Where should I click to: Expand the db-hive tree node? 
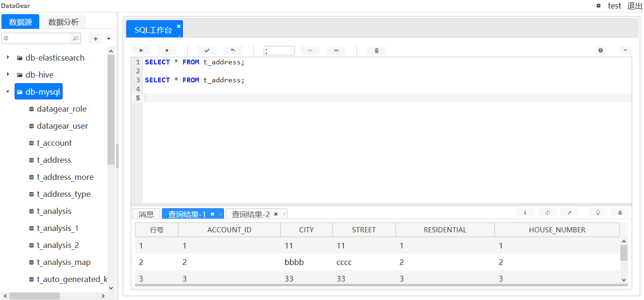pyautogui.click(x=8, y=74)
